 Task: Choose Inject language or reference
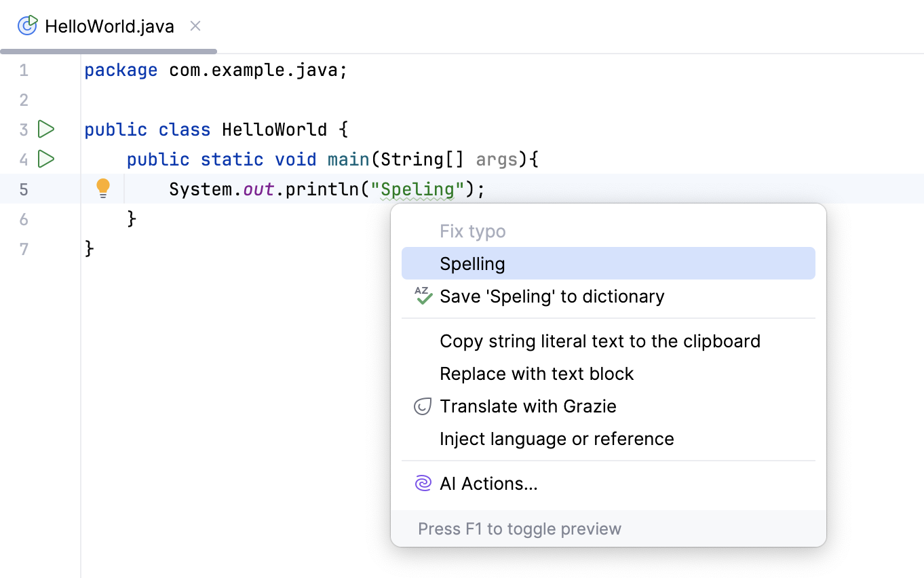point(557,439)
